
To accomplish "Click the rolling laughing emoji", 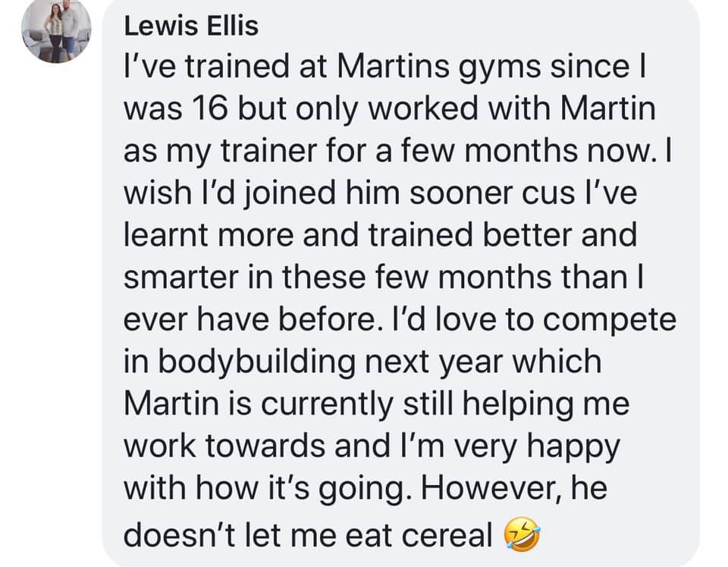I will (x=523, y=537).
